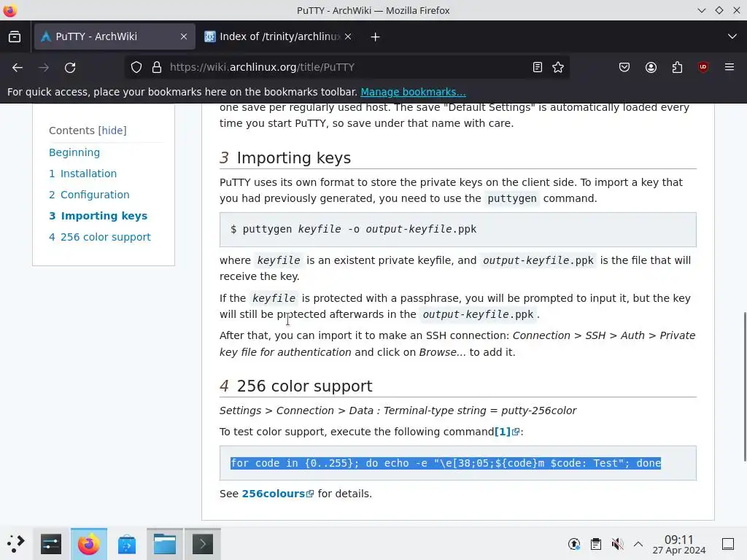Bookmark this page with the star

click(x=558, y=68)
